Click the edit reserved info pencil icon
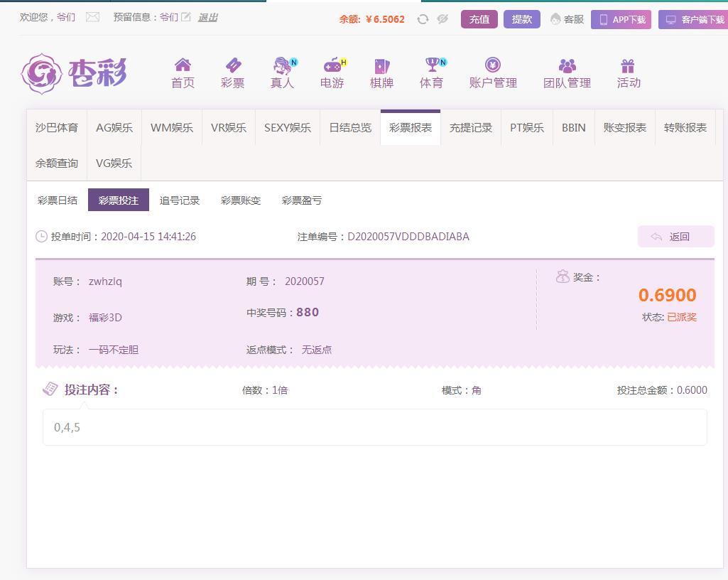This screenshot has height=580, width=728. coord(186,17)
